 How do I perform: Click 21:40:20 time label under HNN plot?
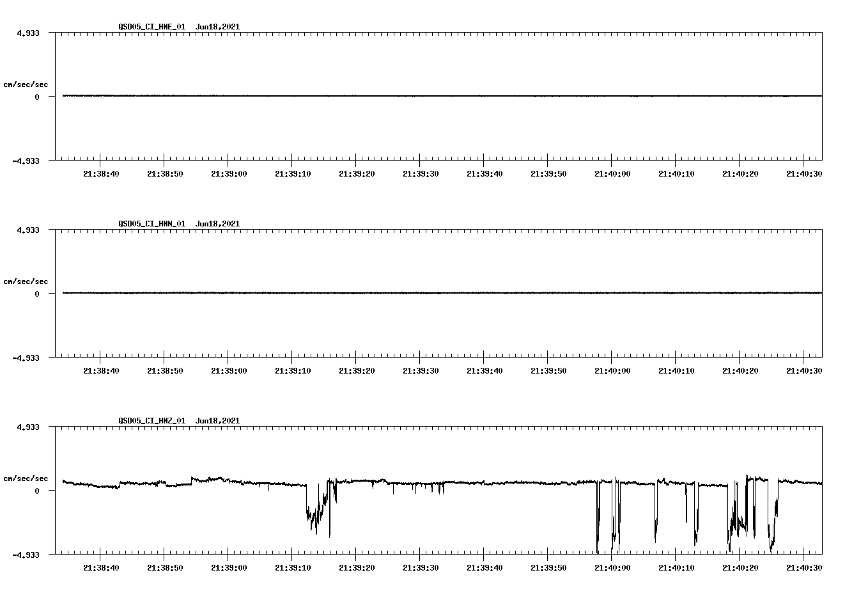point(740,371)
